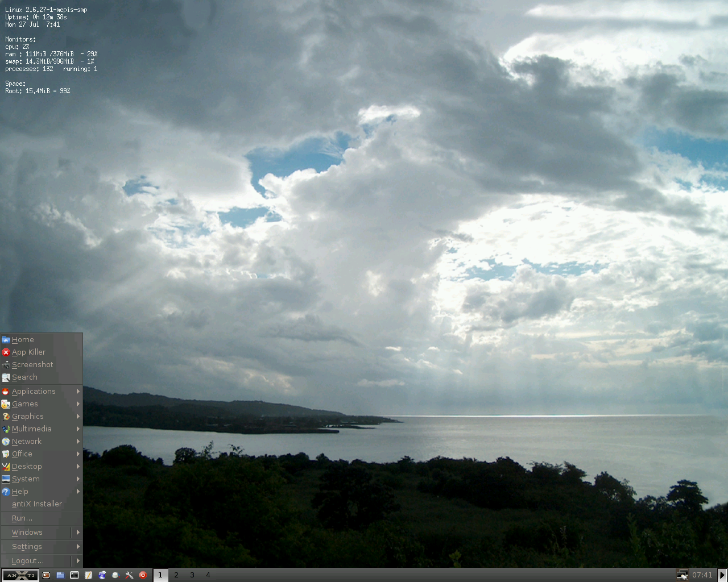Click the 'Linux 2.6.27-1-mepis-smp' desktop text
Viewport: 728px width, 582px height.
click(46, 10)
